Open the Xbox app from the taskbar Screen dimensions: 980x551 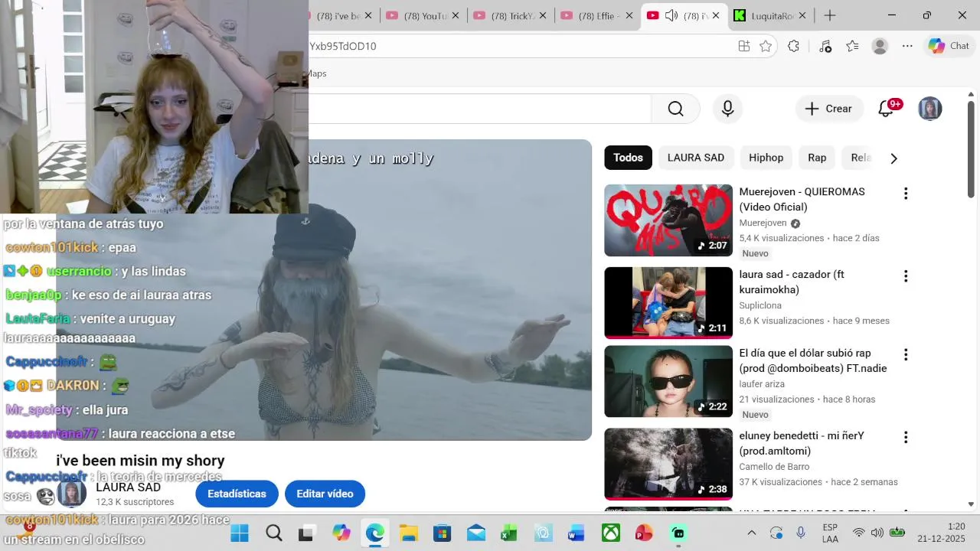(610, 533)
